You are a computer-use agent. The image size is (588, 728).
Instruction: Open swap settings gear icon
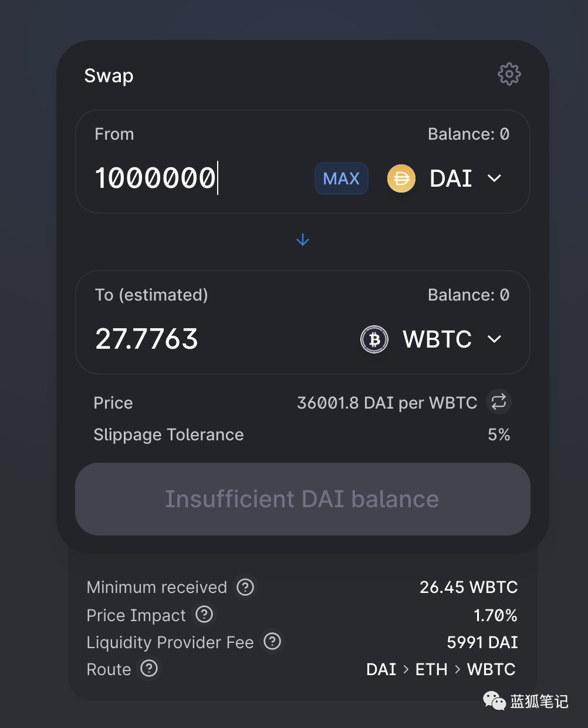pos(509,75)
